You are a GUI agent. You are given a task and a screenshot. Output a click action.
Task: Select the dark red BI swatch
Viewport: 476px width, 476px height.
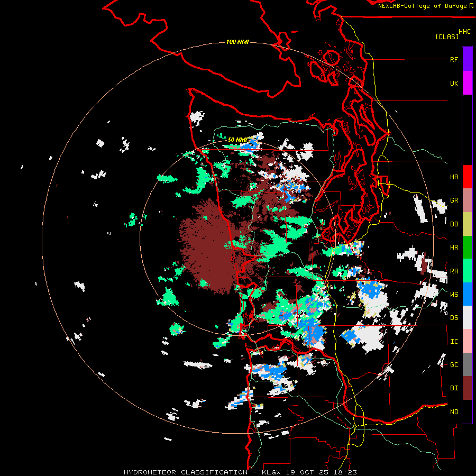[467, 388]
